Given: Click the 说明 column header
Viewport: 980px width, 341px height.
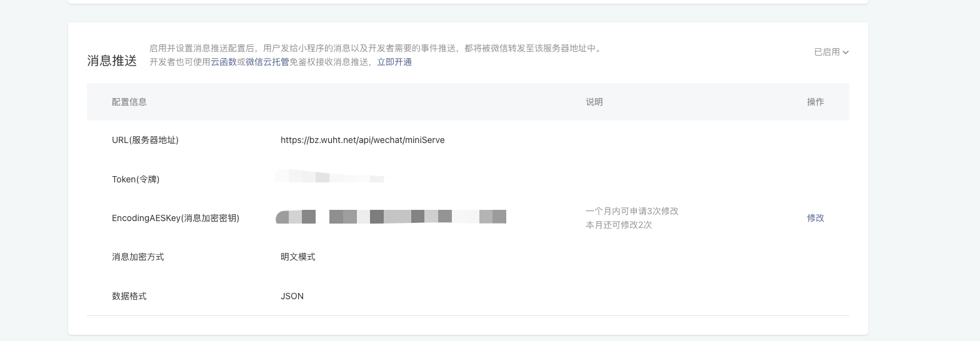Looking at the screenshot, I should tap(594, 102).
